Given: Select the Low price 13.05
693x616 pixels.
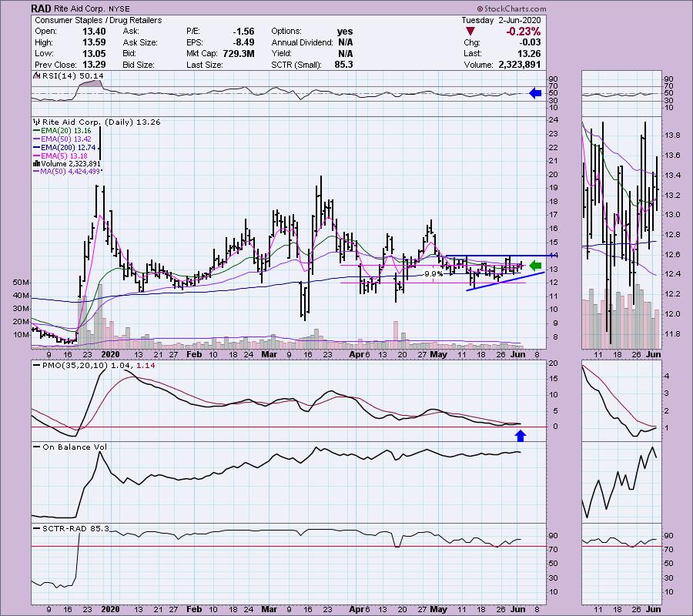Looking at the screenshot, I should [x=94, y=53].
